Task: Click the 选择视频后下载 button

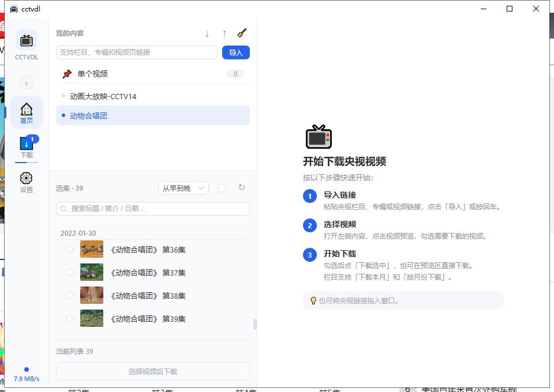Action: tap(152, 371)
